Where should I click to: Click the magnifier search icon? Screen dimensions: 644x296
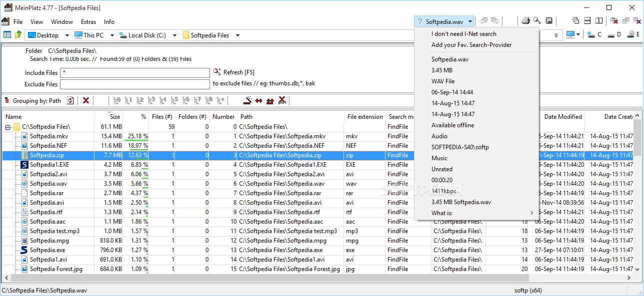click(x=537, y=21)
